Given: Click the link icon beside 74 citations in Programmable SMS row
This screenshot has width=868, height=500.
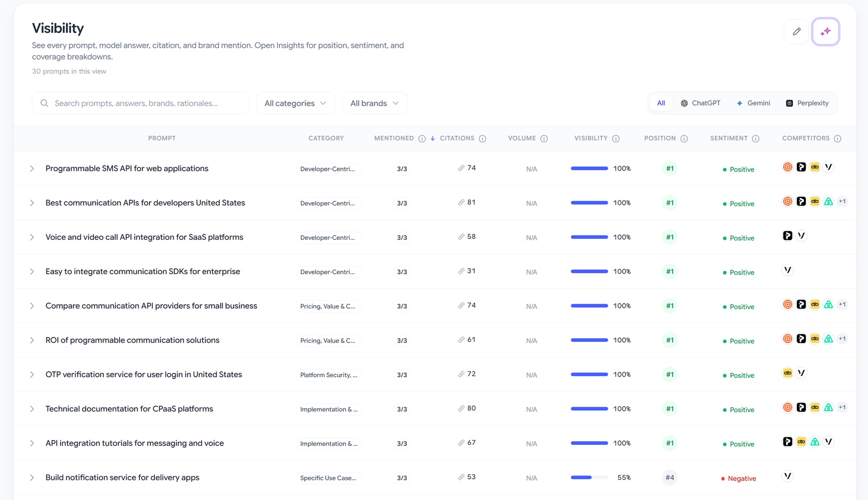Looking at the screenshot, I should click(461, 168).
